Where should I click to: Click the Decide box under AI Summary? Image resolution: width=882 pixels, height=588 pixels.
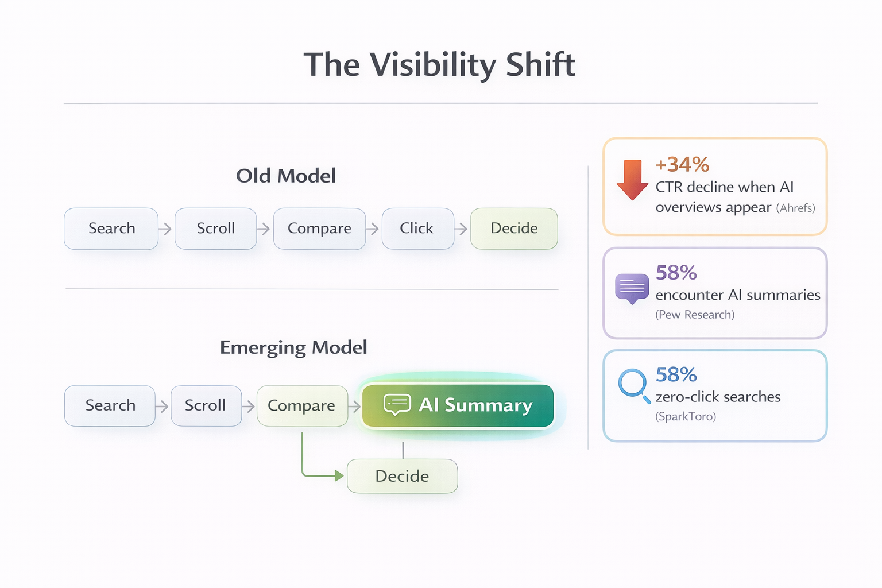point(402,476)
